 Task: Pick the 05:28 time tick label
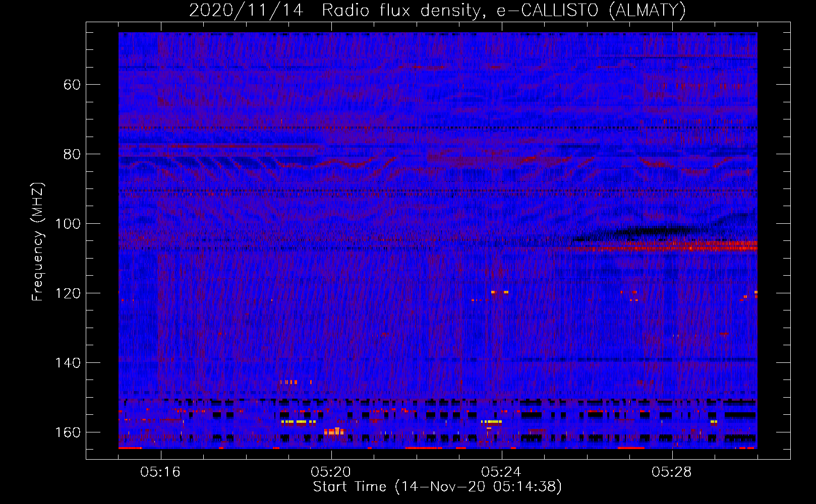pyautogui.click(x=672, y=472)
